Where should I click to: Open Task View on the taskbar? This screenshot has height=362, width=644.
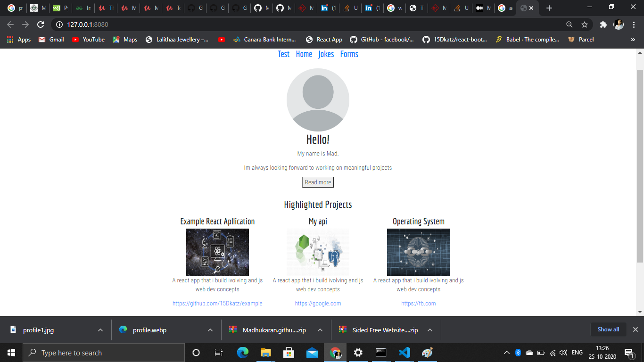tap(219, 353)
